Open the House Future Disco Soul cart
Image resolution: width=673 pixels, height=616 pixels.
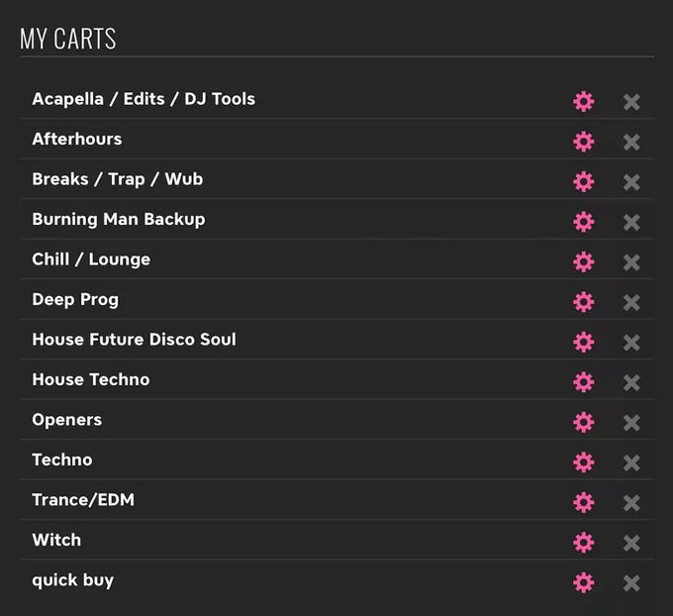(x=134, y=340)
